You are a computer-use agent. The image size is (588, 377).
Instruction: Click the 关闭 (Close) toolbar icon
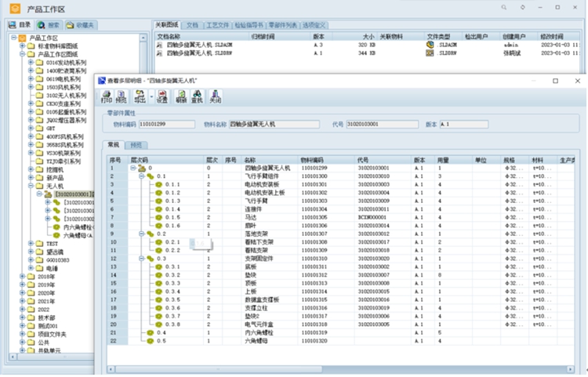coord(215,97)
